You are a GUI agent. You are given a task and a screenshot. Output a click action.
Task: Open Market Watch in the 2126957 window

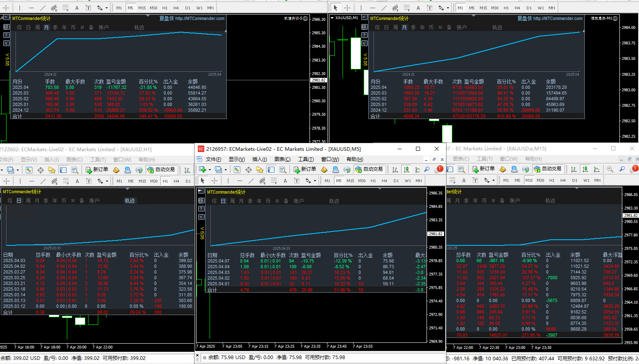(237, 169)
